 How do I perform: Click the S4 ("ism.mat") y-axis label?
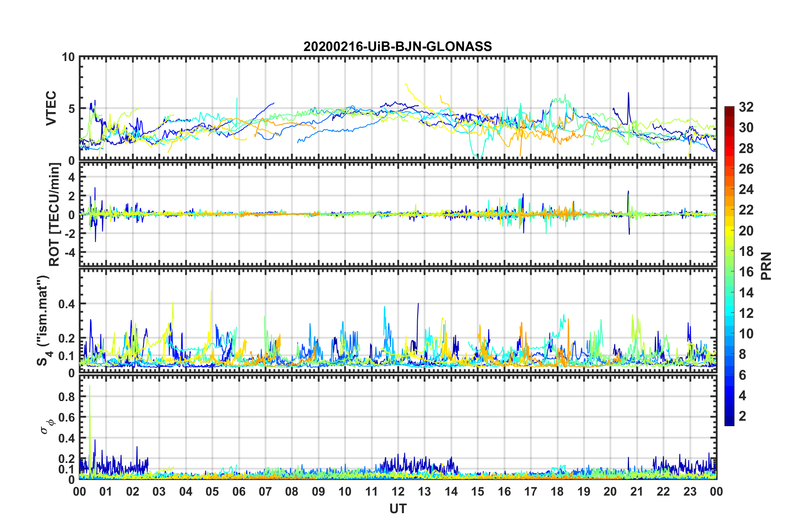coord(44,320)
